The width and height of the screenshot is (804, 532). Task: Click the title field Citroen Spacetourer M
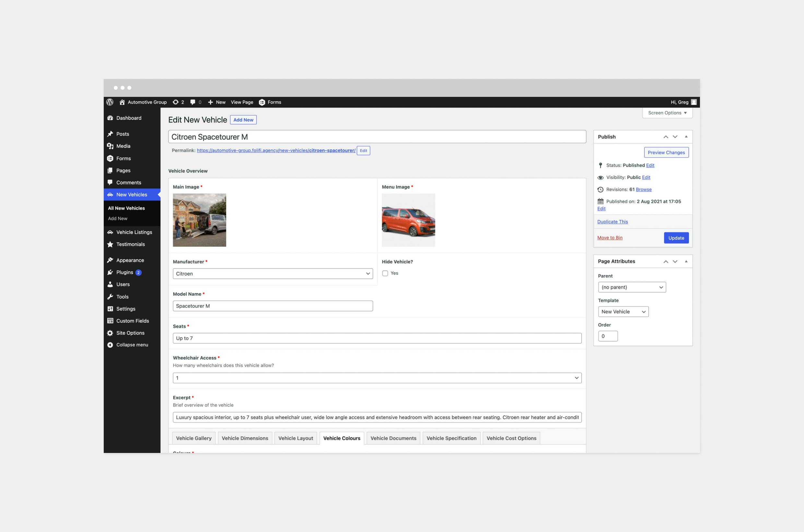(377, 137)
